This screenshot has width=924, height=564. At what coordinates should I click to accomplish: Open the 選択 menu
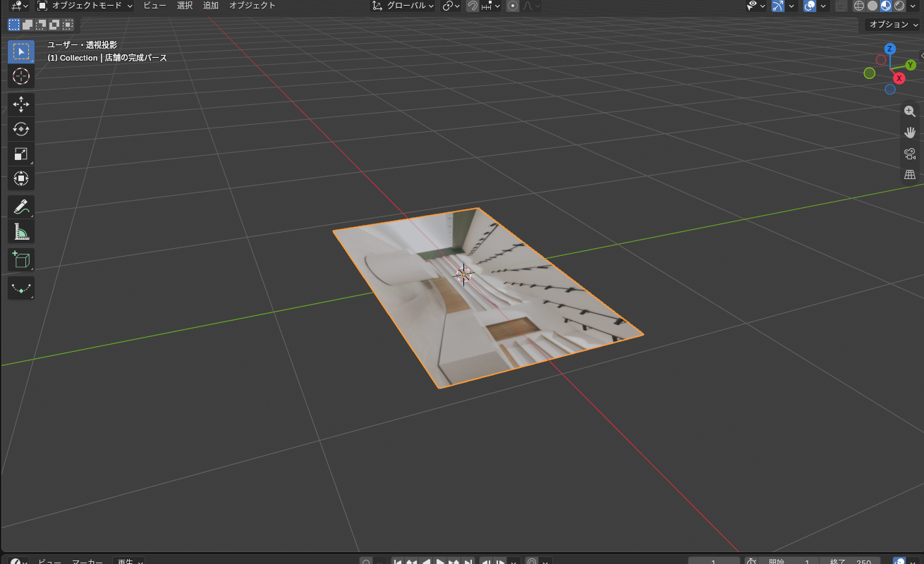pyautogui.click(x=185, y=6)
